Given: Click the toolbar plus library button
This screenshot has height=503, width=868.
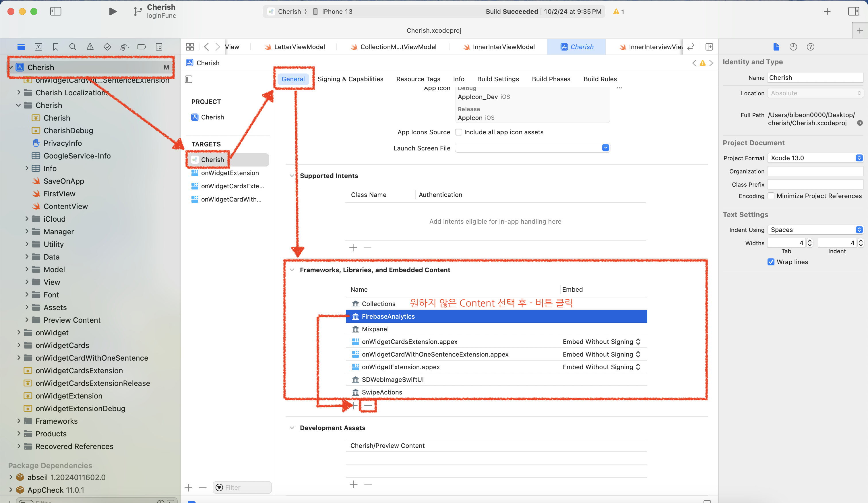Looking at the screenshot, I should point(827,12).
